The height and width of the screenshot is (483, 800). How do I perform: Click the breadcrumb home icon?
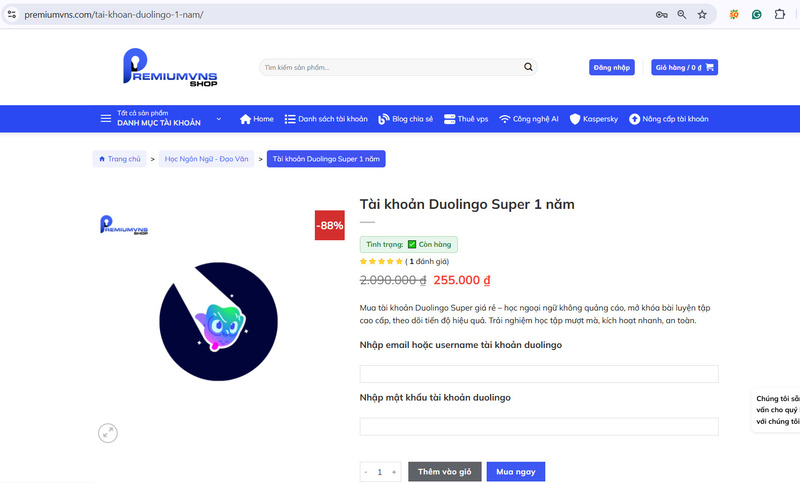click(102, 159)
